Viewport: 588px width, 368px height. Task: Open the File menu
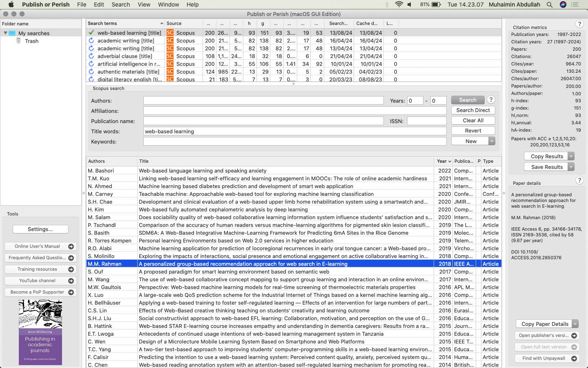(82, 4)
